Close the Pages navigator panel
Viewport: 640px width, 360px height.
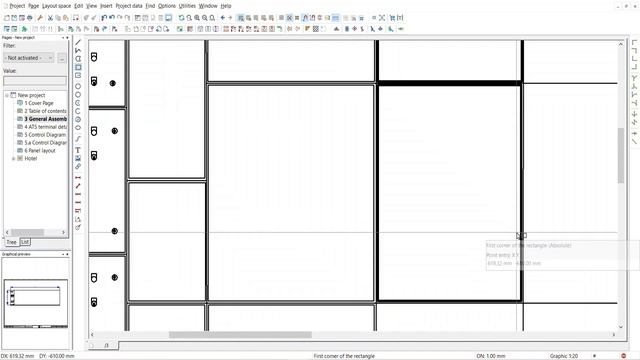pyautogui.click(x=67, y=38)
